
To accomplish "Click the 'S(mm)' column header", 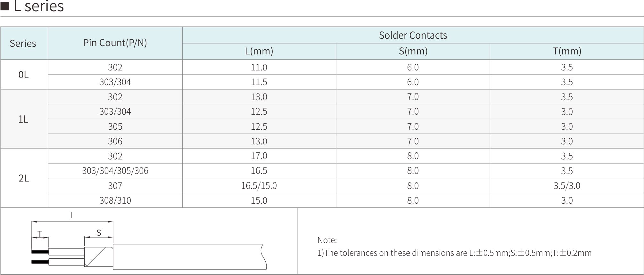I will (x=413, y=51).
